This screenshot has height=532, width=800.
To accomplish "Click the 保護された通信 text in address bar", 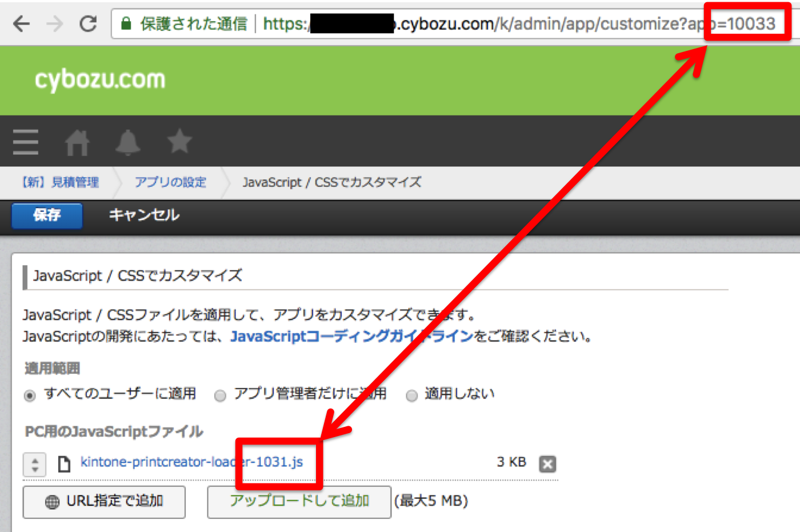I will click(x=194, y=24).
